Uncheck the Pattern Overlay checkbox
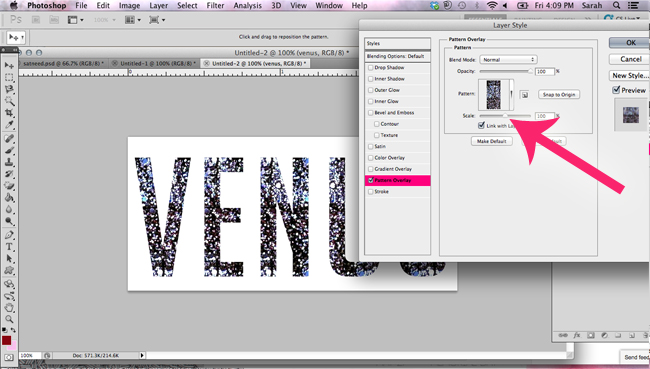The image size is (650, 369). coord(371,180)
